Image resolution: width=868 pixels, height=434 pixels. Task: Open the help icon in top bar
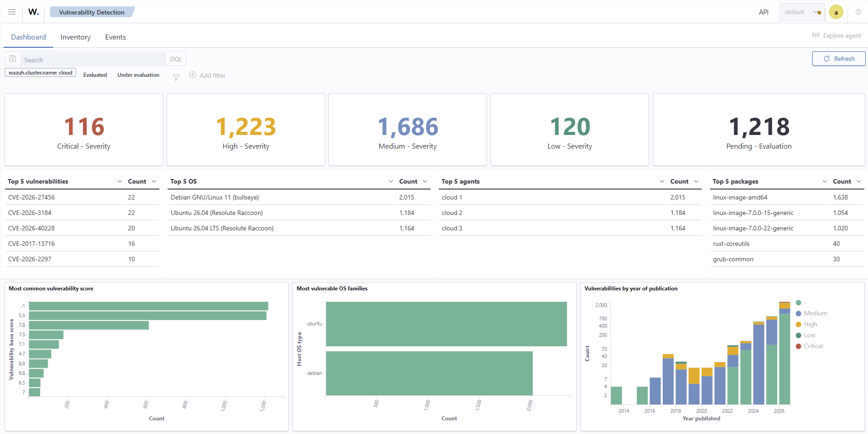(858, 12)
